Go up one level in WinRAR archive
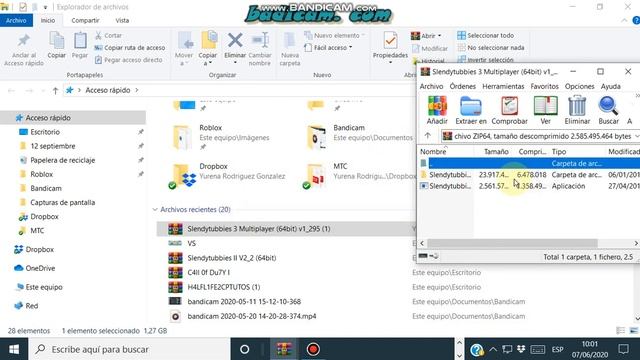This screenshot has height=360, width=640. [427, 136]
